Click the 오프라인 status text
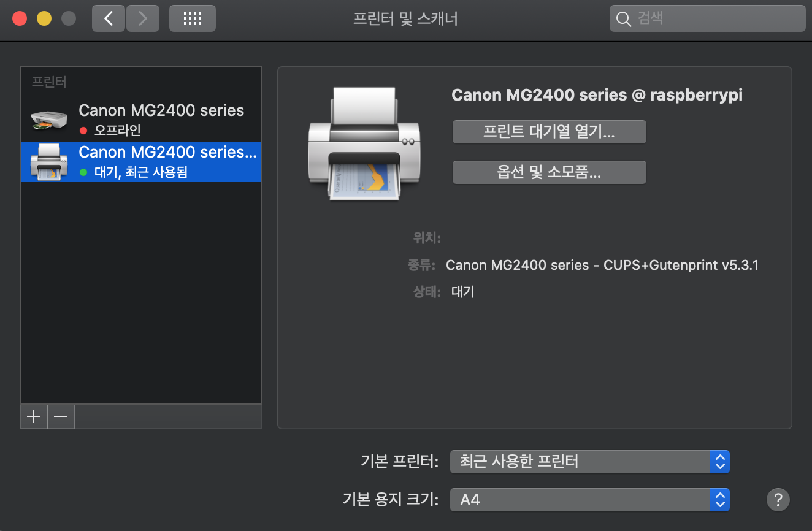This screenshot has width=812, height=531. pos(118,131)
